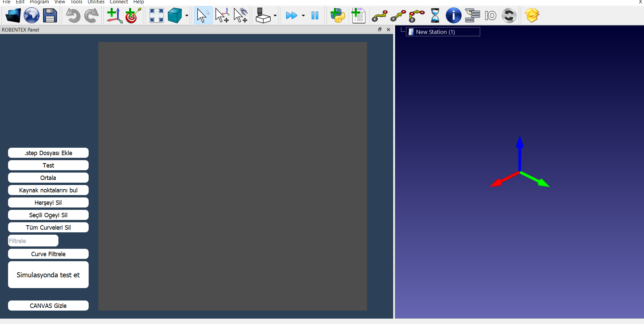Click the 'Tüm Curveleri Sil' button
Screen dimensions: 644x324
(48, 227)
